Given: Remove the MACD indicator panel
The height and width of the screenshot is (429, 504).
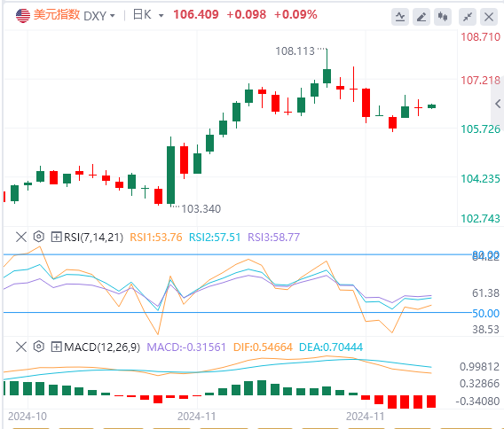Looking at the screenshot, I should pyautogui.click(x=21, y=347).
